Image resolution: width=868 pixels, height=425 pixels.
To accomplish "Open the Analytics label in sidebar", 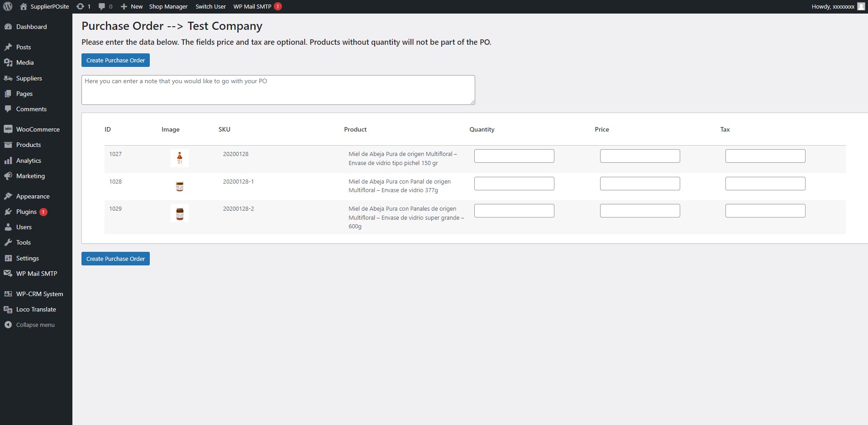I will pyautogui.click(x=29, y=161).
